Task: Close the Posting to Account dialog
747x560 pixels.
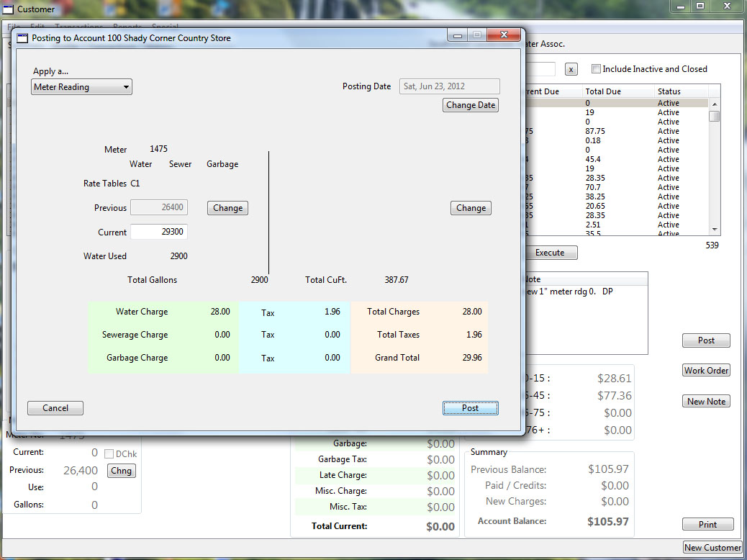Action: coord(504,35)
